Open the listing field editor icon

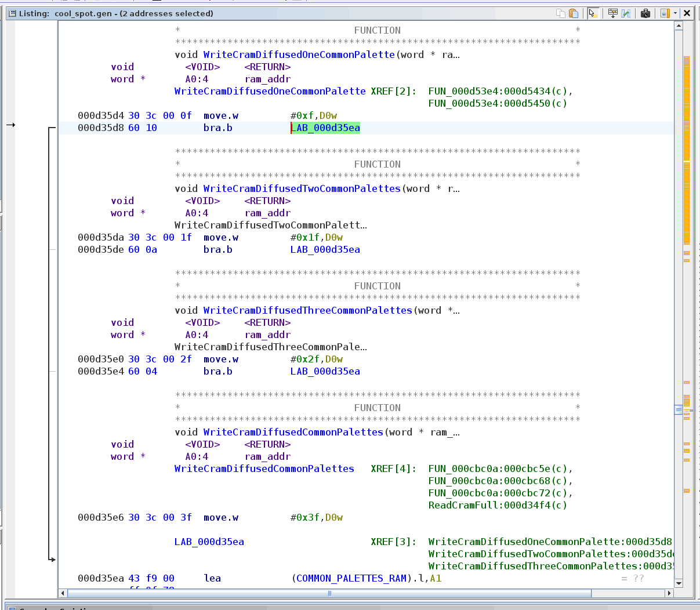(x=612, y=13)
